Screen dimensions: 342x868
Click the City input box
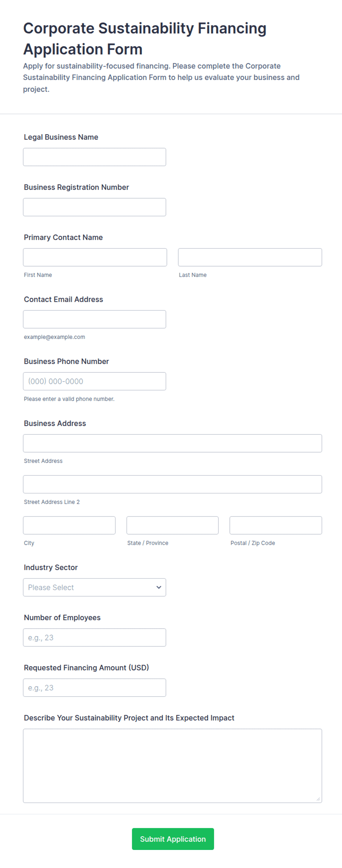[x=69, y=525]
